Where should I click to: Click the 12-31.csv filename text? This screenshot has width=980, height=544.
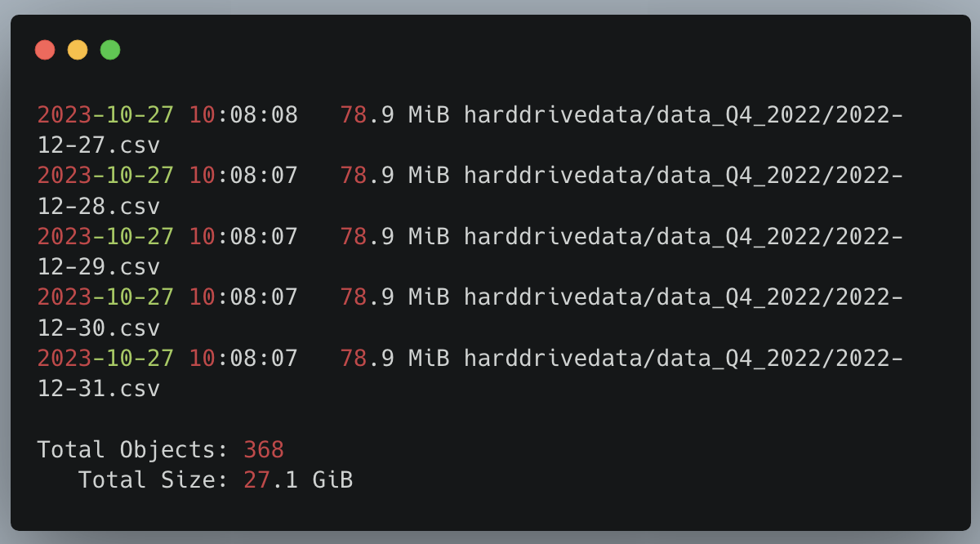[99, 389]
